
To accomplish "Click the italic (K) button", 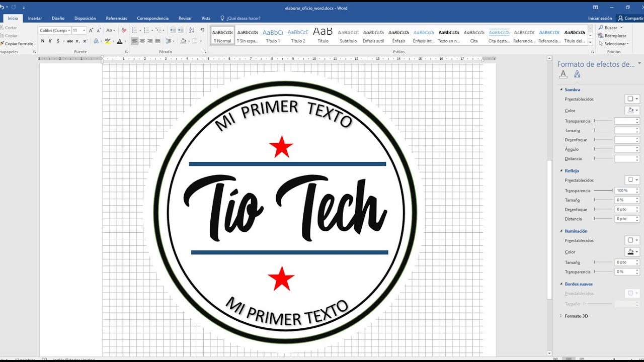I will (x=50, y=41).
